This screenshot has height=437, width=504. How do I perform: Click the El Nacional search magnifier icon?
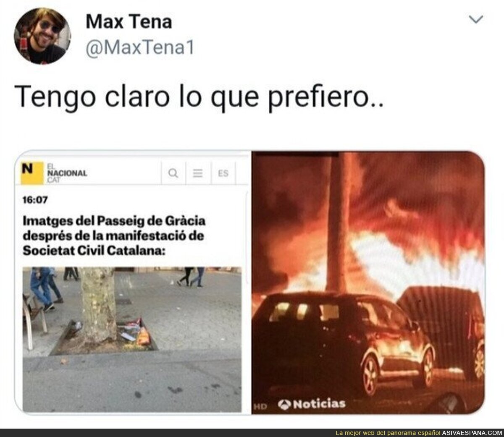[x=173, y=173]
